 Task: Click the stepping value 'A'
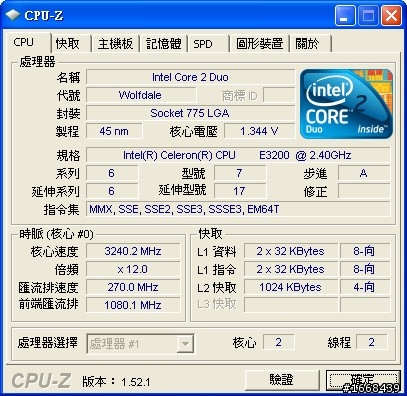pyautogui.click(x=364, y=173)
